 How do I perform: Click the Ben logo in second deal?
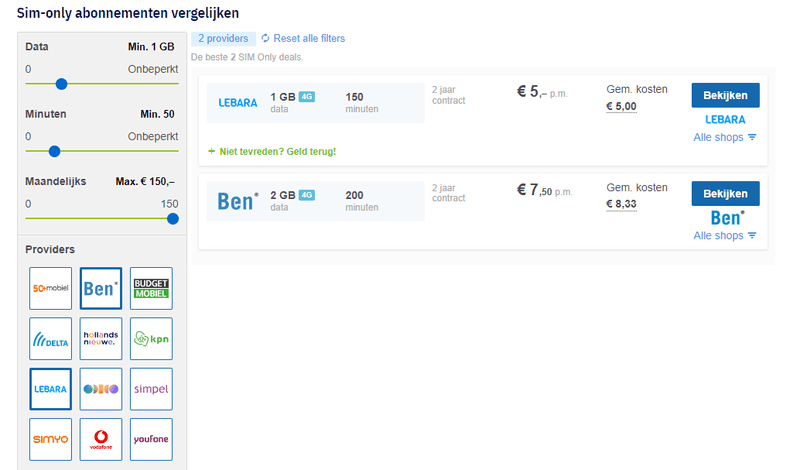pos(238,202)
